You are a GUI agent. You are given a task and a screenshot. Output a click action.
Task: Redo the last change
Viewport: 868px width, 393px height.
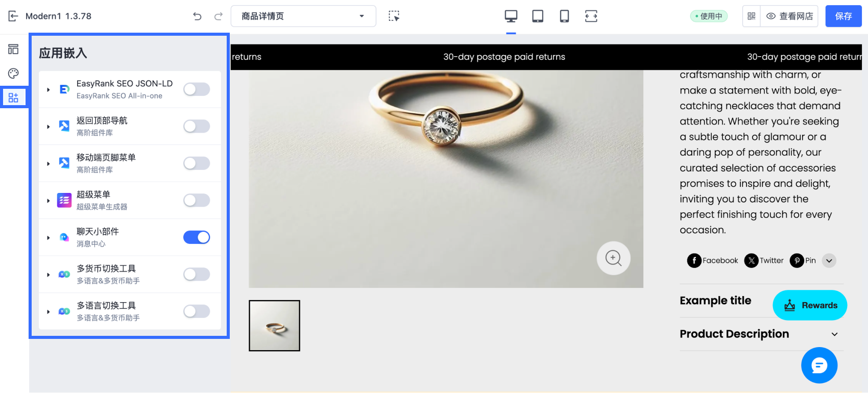[219, 16]
